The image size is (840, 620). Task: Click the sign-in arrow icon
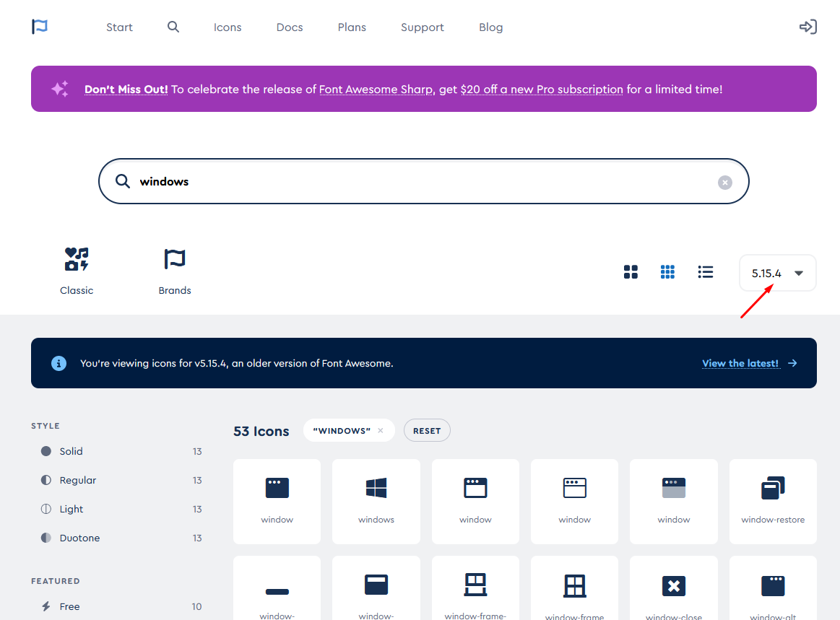click(807, 27)
